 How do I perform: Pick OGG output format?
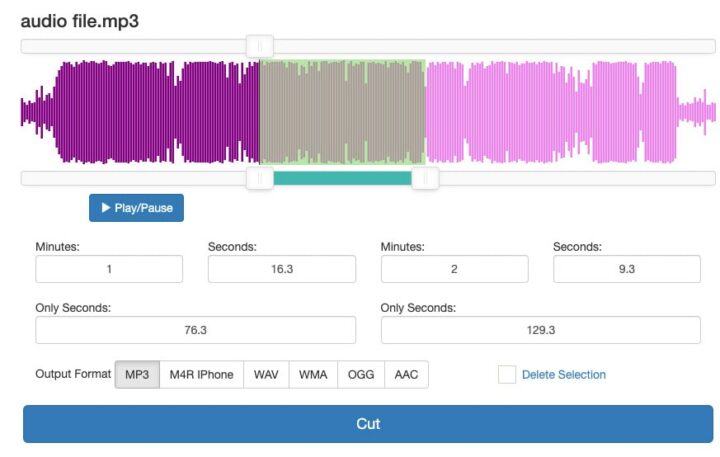[x=360, y=375]
